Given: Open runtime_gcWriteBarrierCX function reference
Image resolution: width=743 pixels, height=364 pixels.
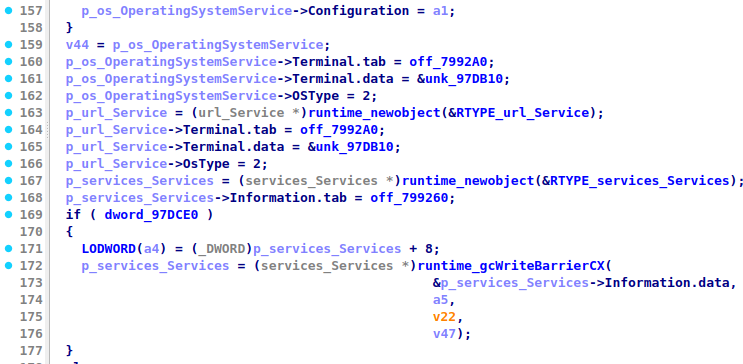Looking at the screenshot, I should point(511,266).
